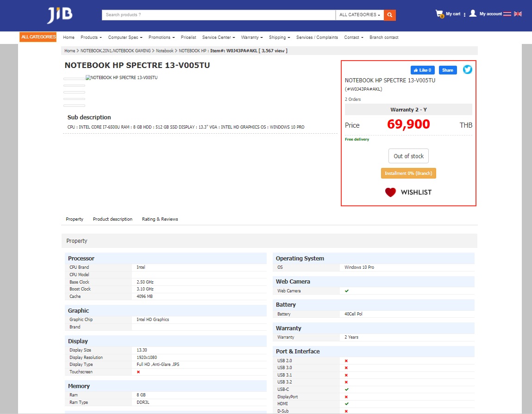Click the Facebook Like 0 button
The image size is (532, 414).
tap(422, 70)
